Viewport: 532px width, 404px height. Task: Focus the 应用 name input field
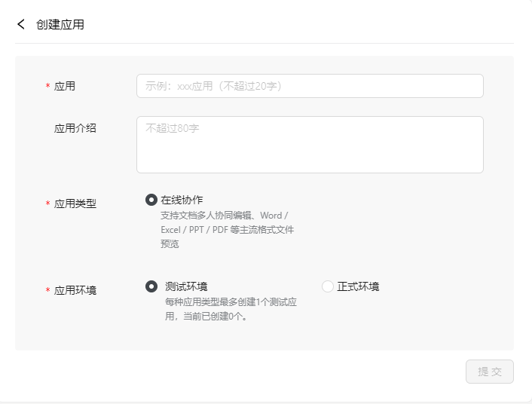(309, 86)
